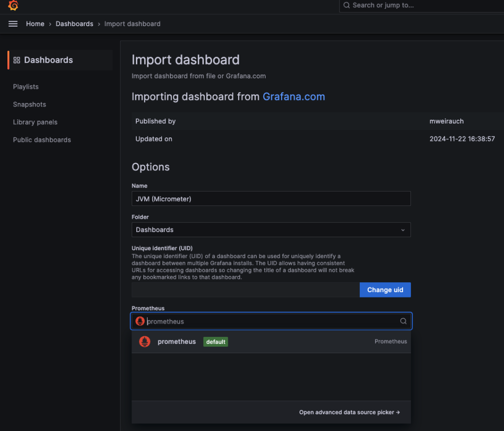Go to Dashboards breadcrumb
This screenshot has width=504, height=431.
tap(74, 24)
